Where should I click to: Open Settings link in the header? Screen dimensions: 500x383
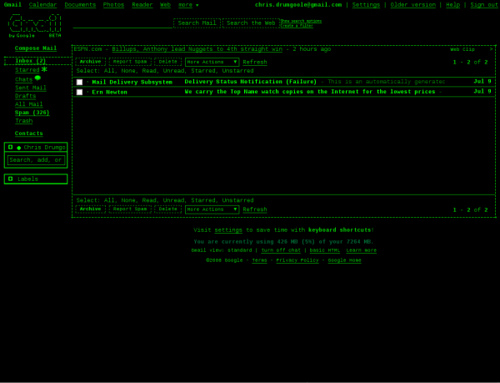tap(366, 5)
